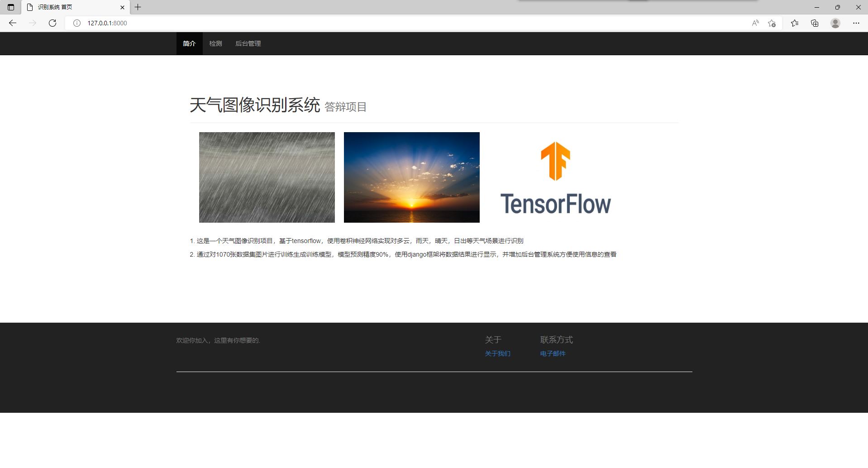Click the sunrise over sea image
868x468 pixels.
(x=412, y=177)
